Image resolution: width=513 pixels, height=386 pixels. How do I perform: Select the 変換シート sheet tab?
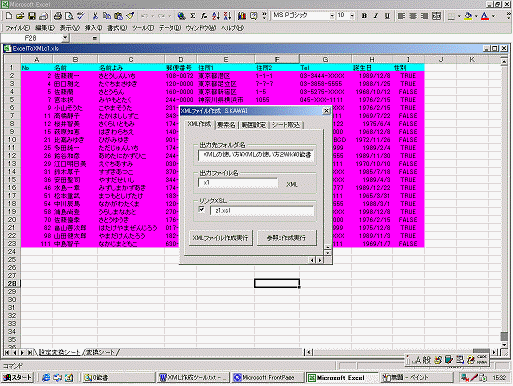[x=100, y=352]
